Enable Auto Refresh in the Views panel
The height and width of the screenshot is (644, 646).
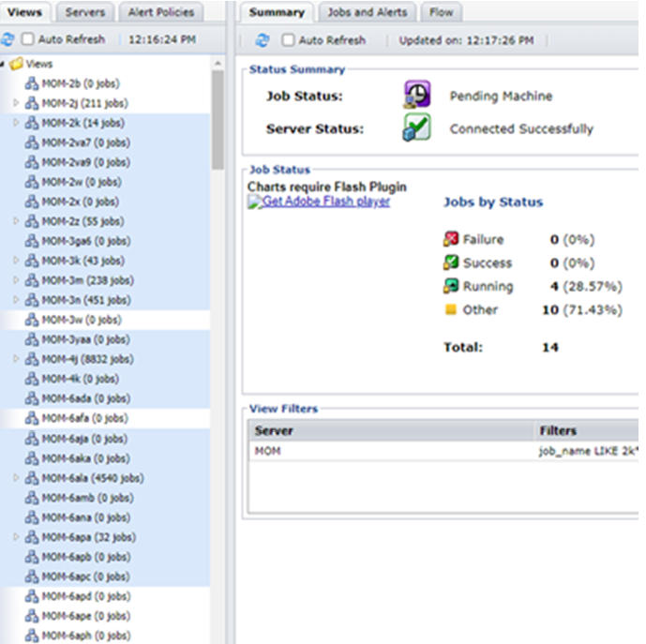(x=28, y=40)
